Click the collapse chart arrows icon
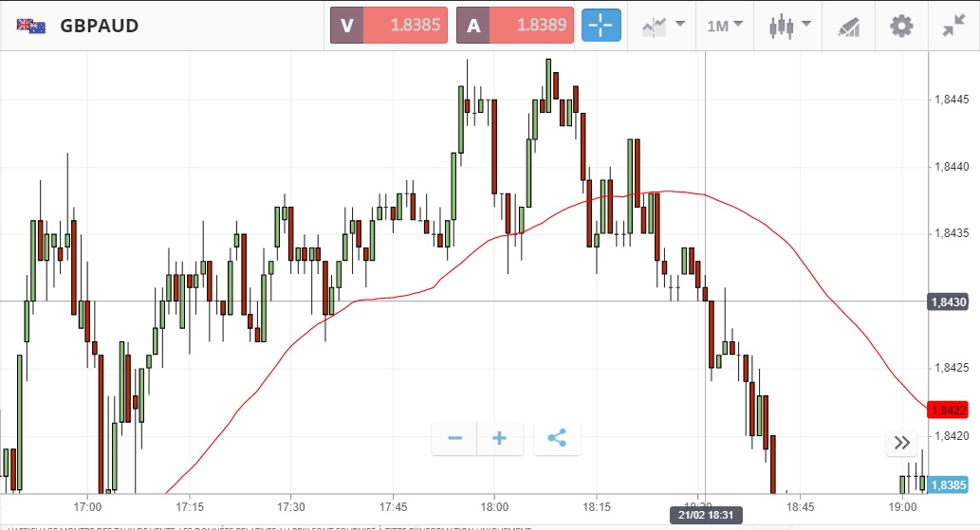 coord(952,26)
